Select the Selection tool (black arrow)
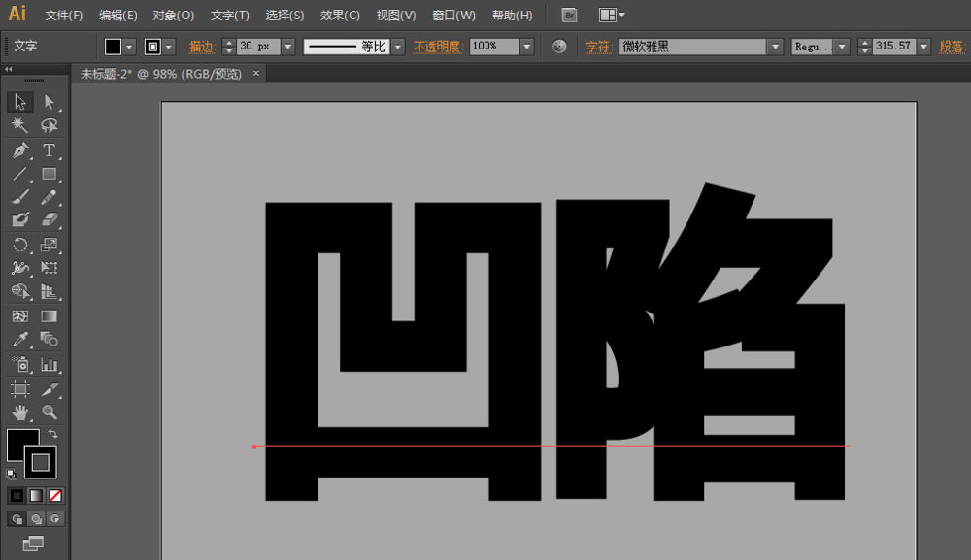Image resolution: width=971 pixels, height=560 pixels. pyautogui.click(x=19, y=102)
